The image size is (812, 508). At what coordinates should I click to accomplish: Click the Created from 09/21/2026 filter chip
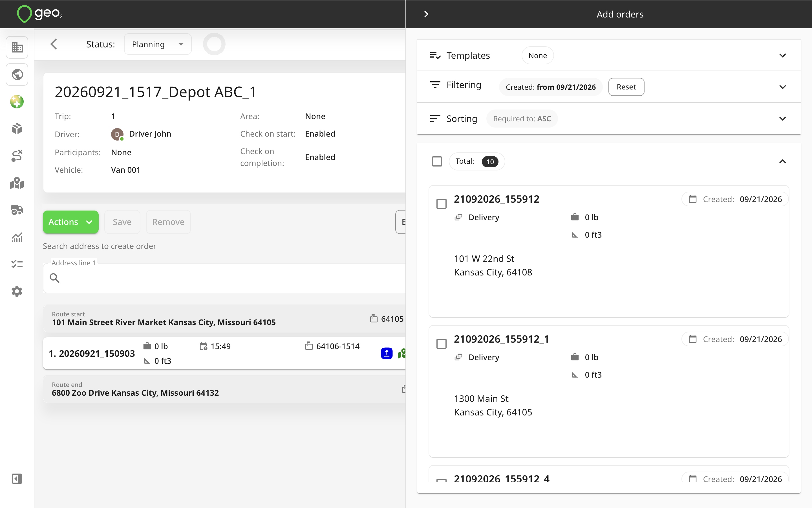pyautogui.click(x=551, y=87)
